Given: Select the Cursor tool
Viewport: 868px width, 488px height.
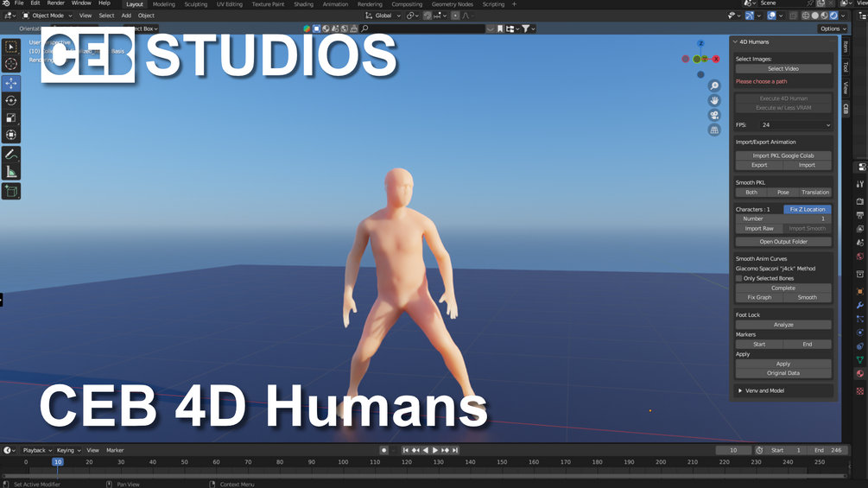Looking at the screenshot, I should click(x=11, y=64).
